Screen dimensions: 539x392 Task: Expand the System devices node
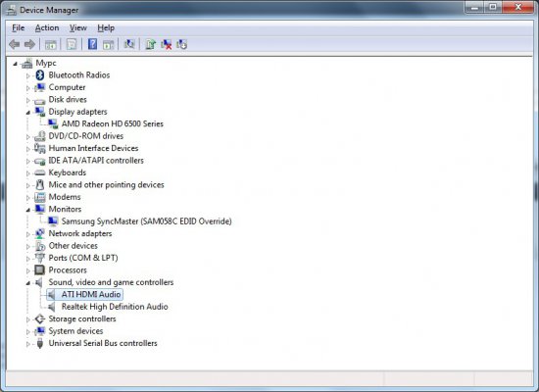point(28,332)
